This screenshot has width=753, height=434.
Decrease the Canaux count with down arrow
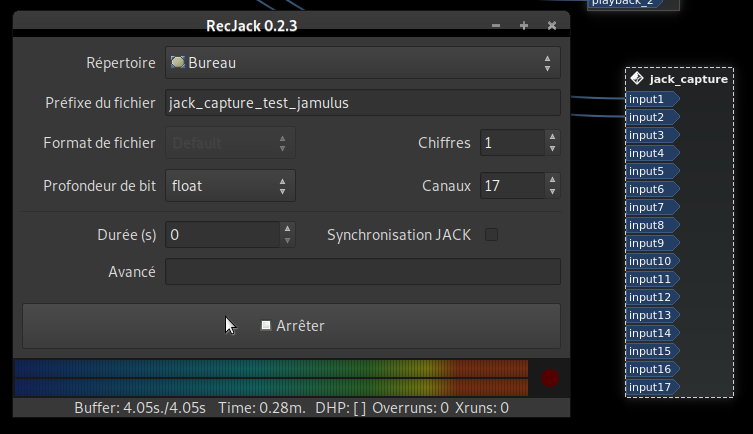[x=552, y=192]
